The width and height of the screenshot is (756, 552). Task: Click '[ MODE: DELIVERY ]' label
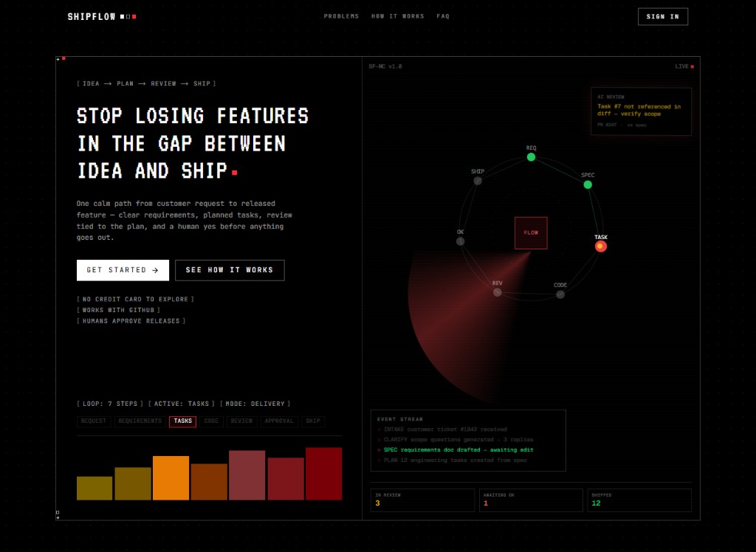[255, 404]
